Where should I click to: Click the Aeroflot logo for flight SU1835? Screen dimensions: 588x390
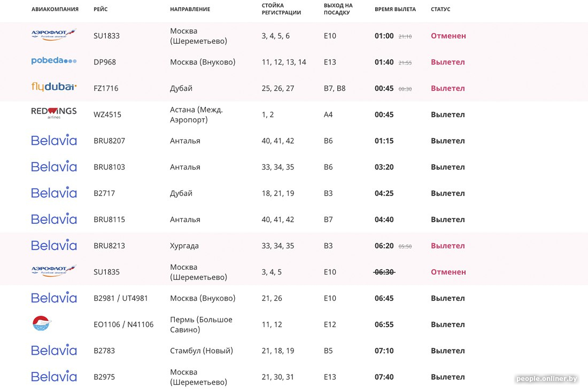click(x=53, y=271)
